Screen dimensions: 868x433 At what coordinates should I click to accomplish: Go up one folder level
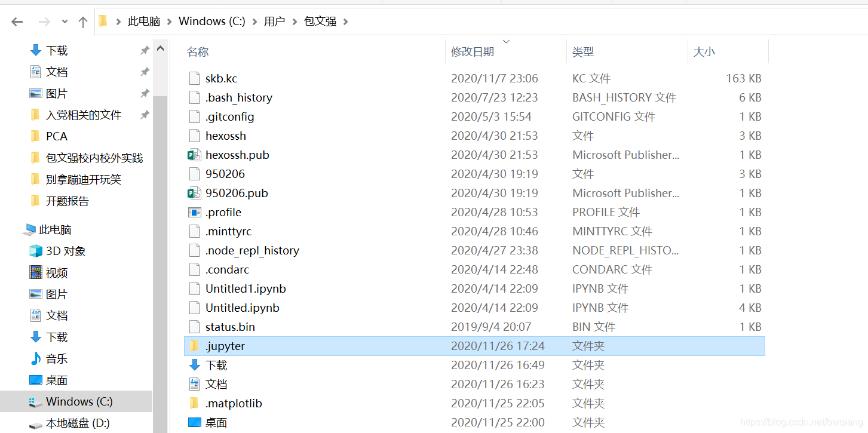click(x=83, y=22)
